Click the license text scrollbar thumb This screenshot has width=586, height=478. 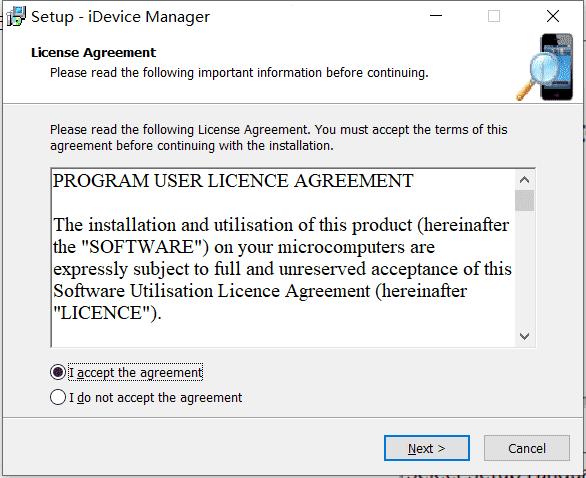(x=524, y=201)
